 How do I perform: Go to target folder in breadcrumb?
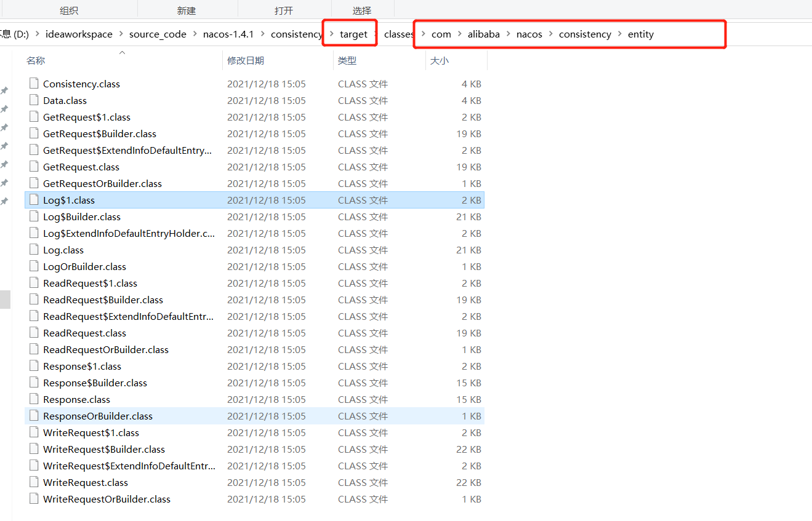pyautogui.click(x=353, y=34)
